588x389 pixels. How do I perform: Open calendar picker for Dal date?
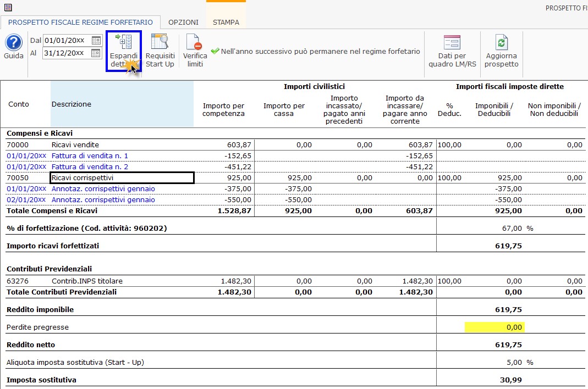[96, 41]
